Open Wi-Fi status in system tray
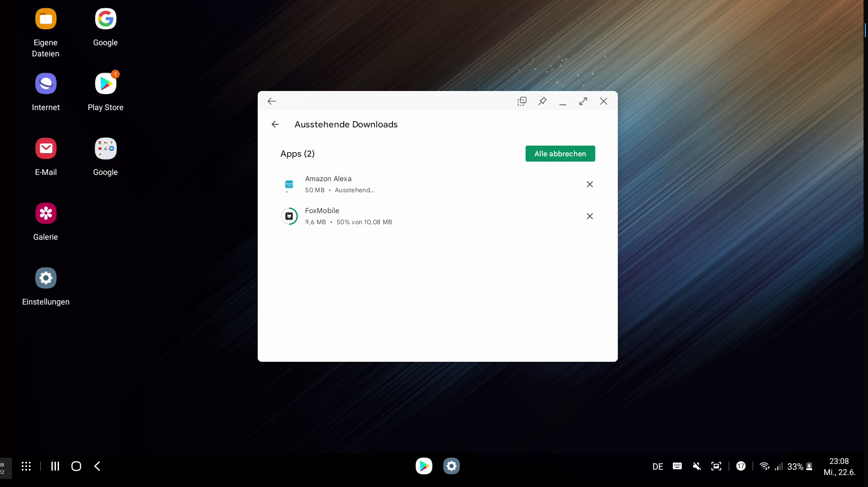Viewport: 868px width, 487px height. (764, 466)
